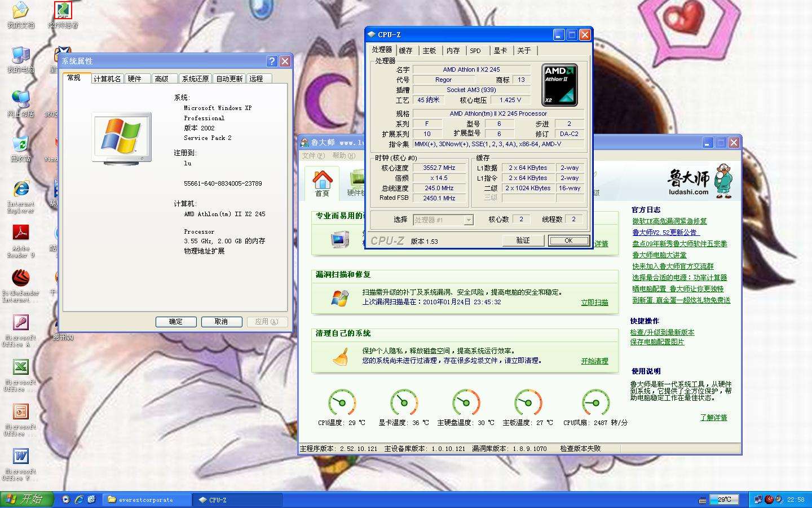Viewport: 812px width, 508px height.
Task: Switch to SPD tab in CPU-Z
Action: [476, 51]
